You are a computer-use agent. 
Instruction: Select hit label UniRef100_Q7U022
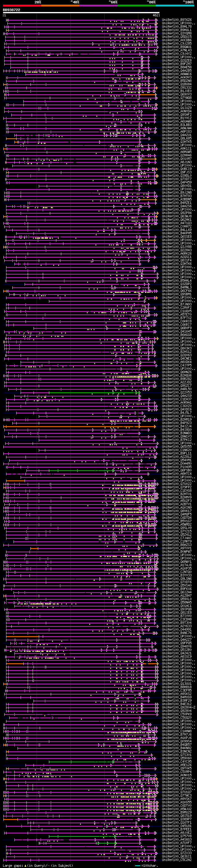(176, 484)
